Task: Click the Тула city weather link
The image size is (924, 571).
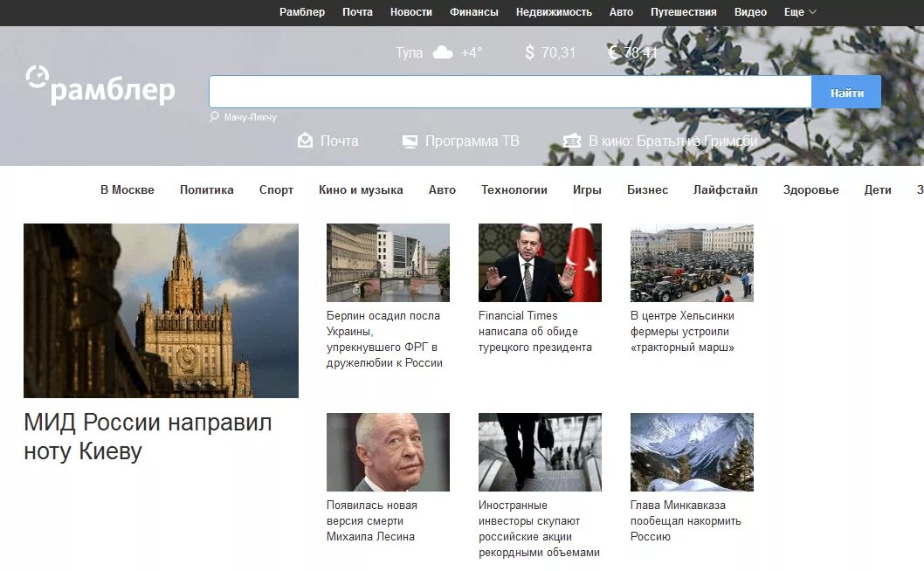Action: click(409, 53)
